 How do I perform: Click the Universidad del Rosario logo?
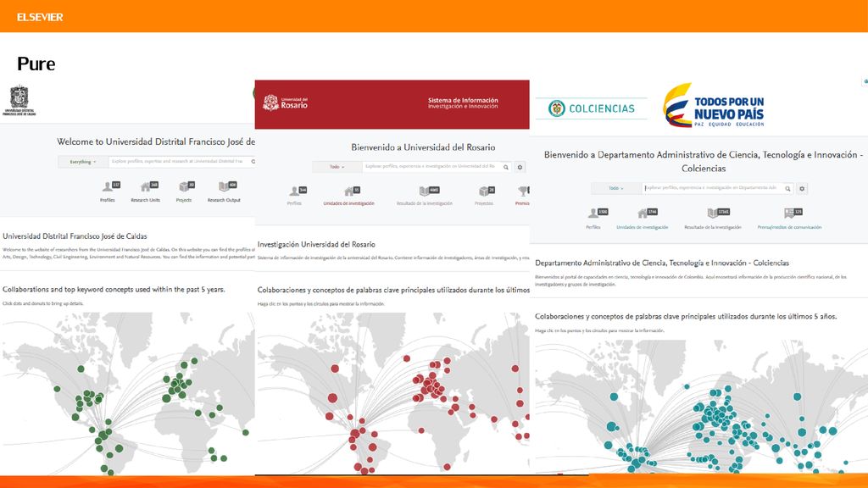coord(285,103)
